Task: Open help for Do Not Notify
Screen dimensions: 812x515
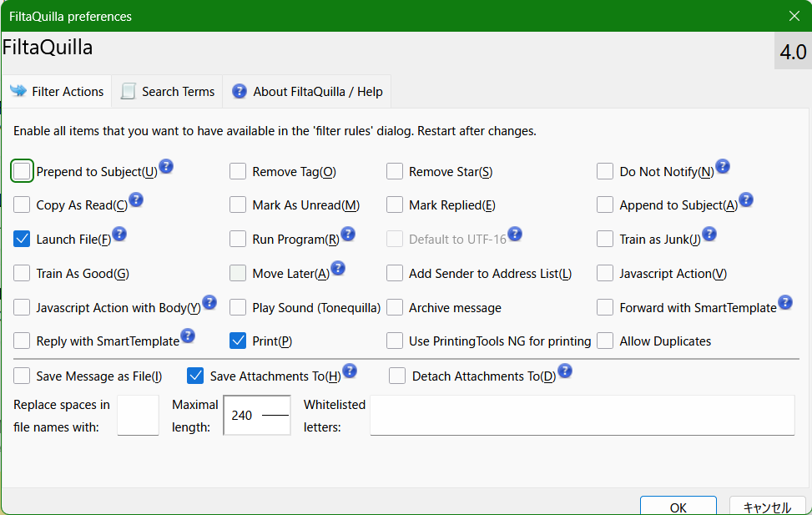Action: coord(723,166)
